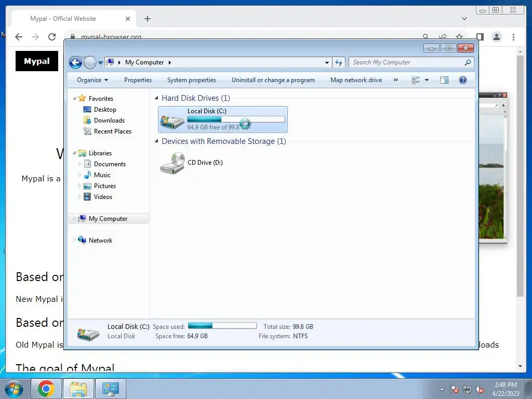Bookmark this page with the star icon

pyautogui.click(x=459, y=37)
